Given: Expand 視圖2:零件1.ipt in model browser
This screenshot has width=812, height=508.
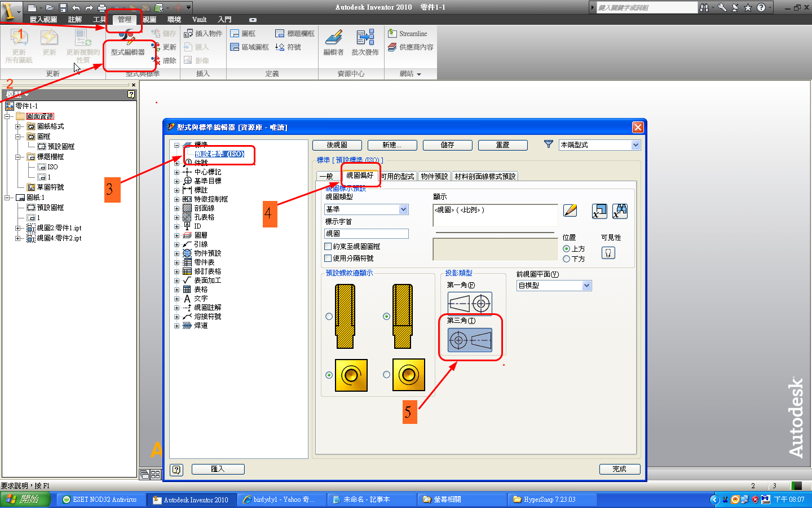Looking at the screenshot, I should [17, 228].
